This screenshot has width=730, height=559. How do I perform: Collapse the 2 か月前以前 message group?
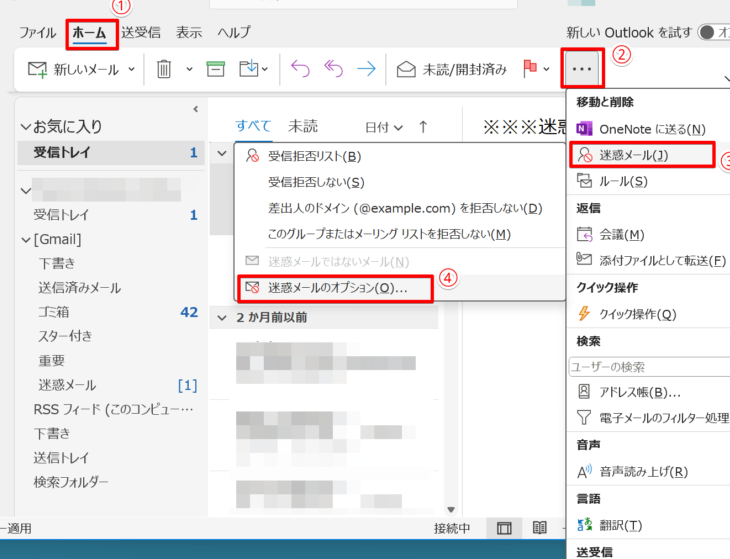222,318
